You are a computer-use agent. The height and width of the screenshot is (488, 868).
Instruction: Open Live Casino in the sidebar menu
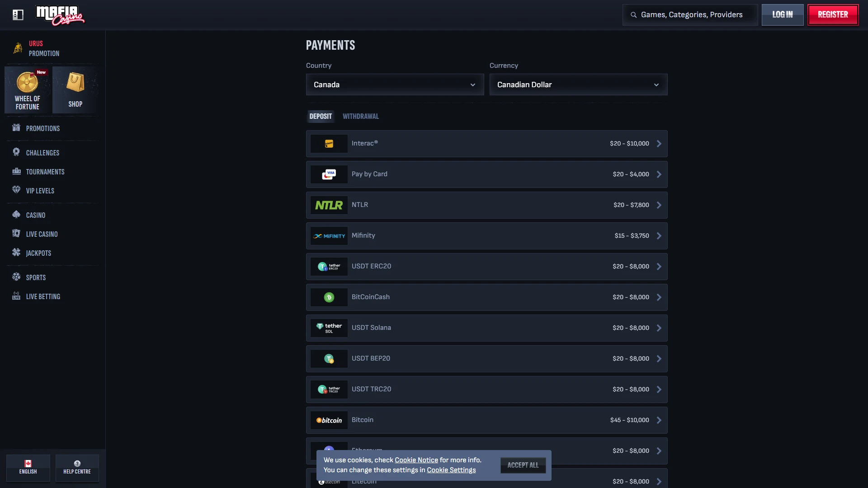[42, 234]
